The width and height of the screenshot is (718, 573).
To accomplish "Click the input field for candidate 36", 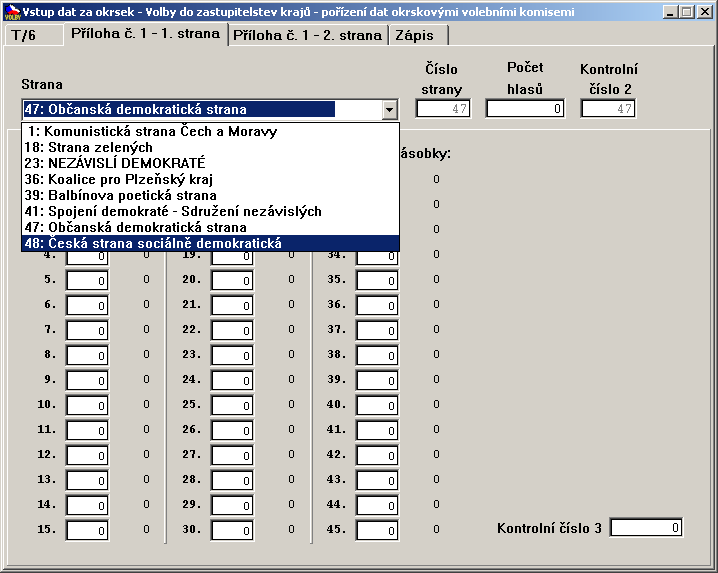I will tap(377, 306).
